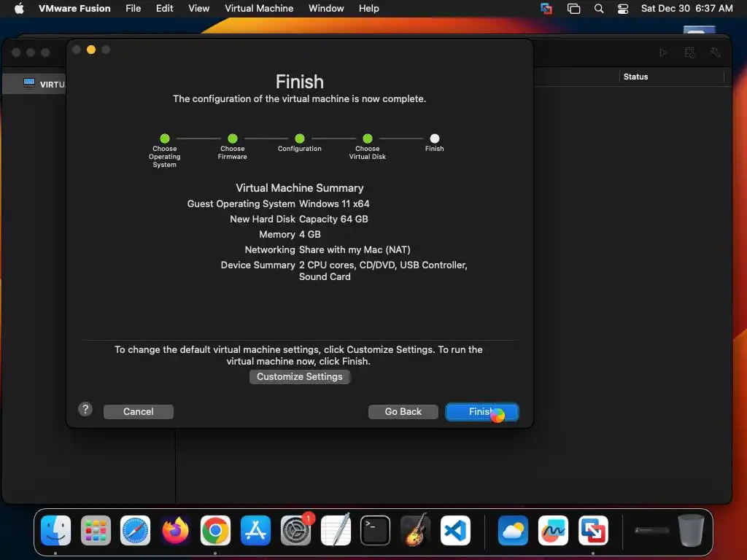The image size is (747, 560).
Task: Click the Go Back button
Action: tap(403, 412)
